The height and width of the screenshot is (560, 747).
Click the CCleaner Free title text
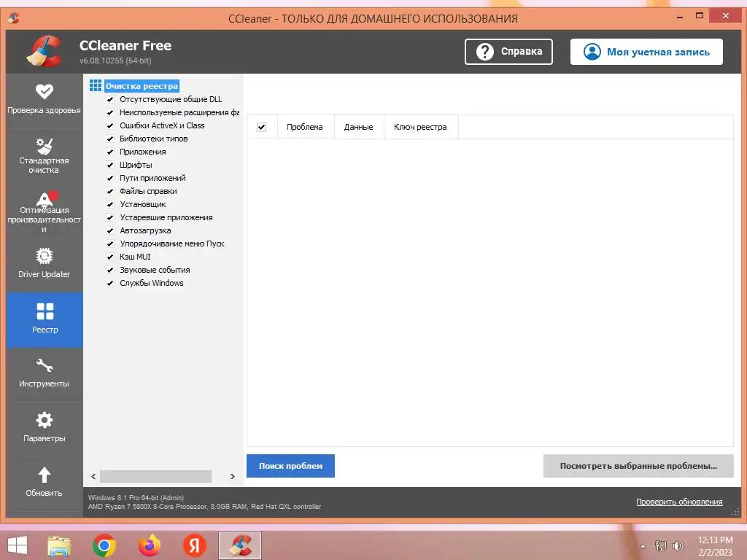click(x=125, y=45)
